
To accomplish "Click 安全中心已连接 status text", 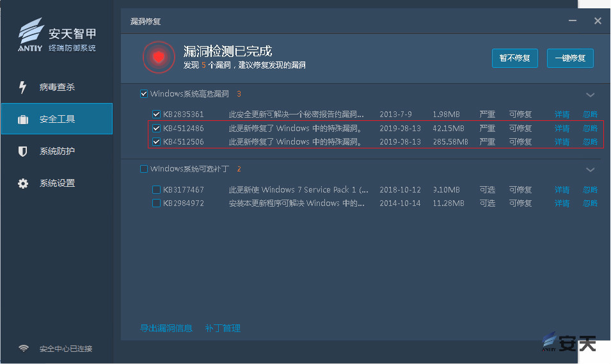I will click(x=66, y=349).
